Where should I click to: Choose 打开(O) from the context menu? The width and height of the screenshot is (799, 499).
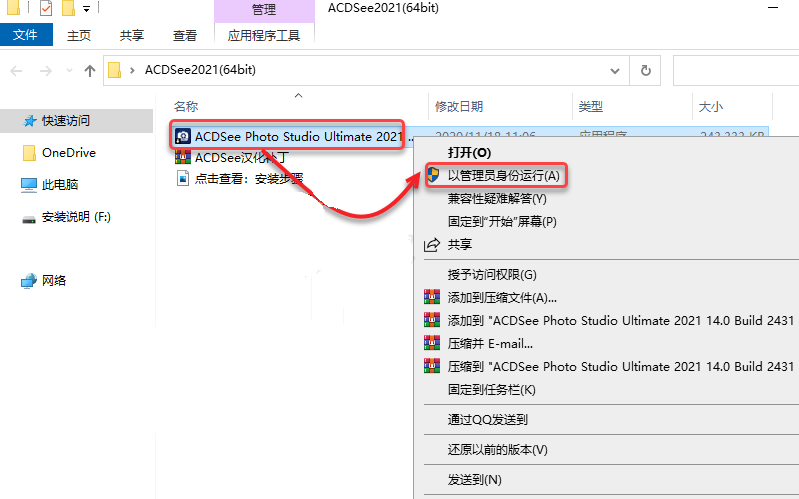coord(469,152)
